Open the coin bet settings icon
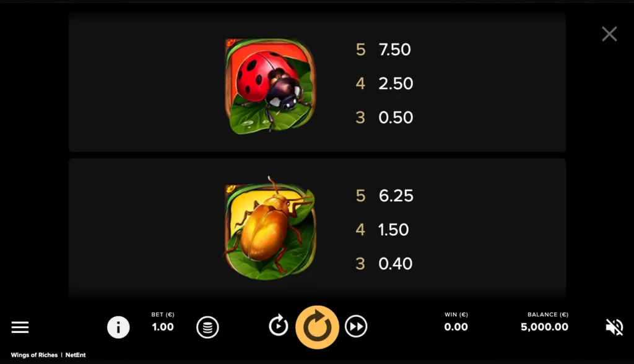 tap(207, 327)
